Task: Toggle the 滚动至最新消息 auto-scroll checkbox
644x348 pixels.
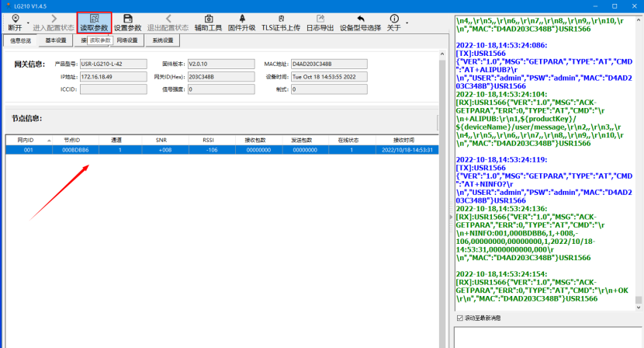Action: tap(459, 318)
